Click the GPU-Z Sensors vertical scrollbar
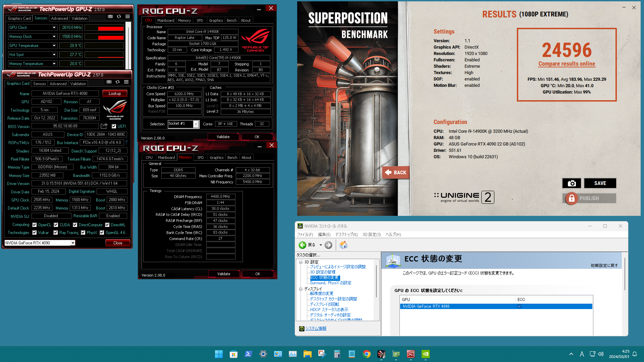 click(128, 45)
